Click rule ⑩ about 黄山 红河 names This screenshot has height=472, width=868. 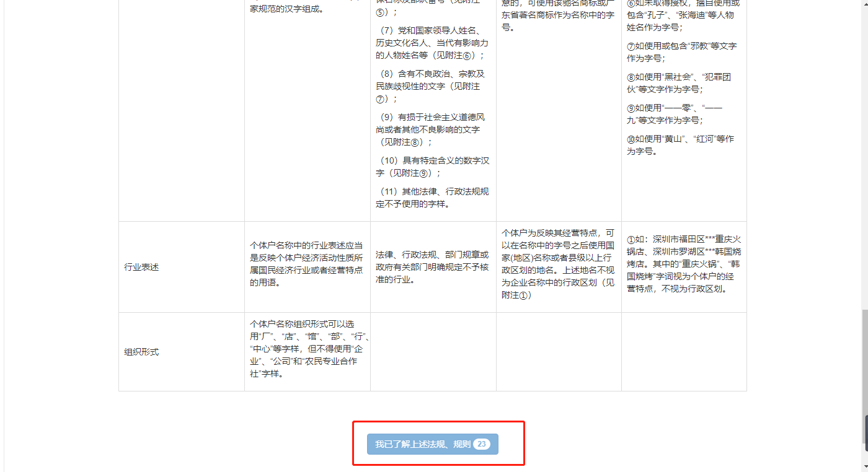[679, 145]
